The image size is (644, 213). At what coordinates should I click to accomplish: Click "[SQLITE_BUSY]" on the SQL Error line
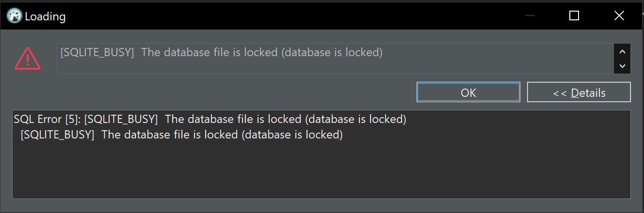pos(121,119)
